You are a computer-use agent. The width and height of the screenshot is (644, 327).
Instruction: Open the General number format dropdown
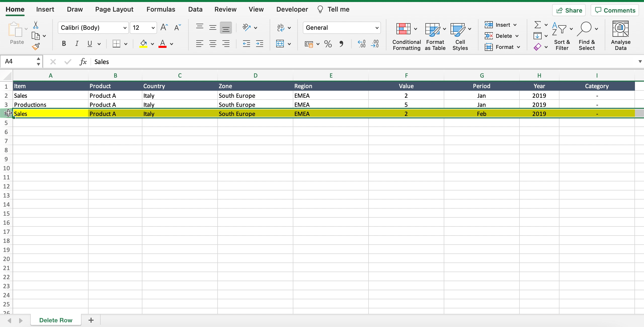tap(377, 28)
